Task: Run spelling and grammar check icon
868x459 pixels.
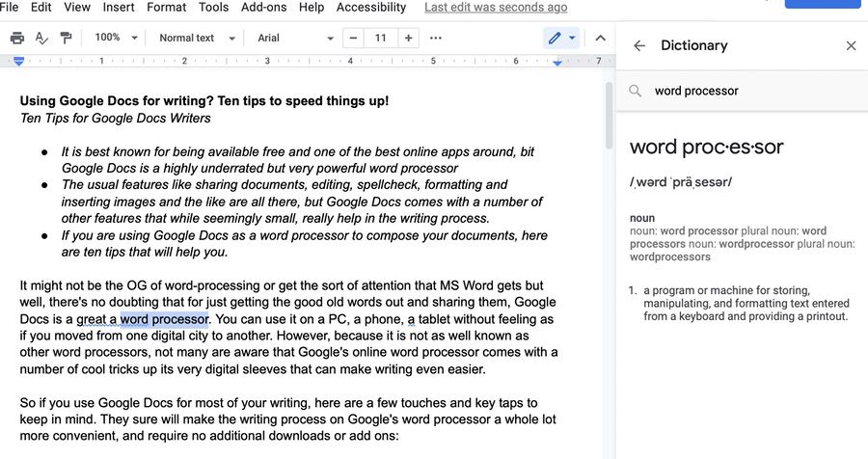Action: point(41,38)
